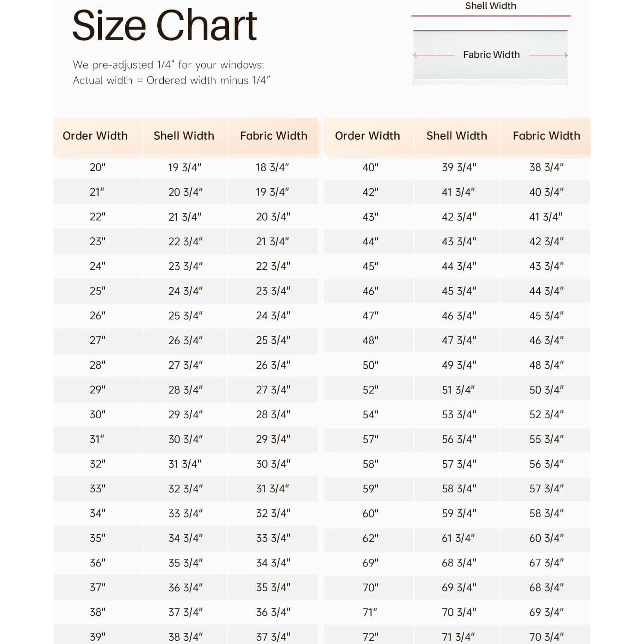Image resolution: width=644 pixels, height=644 pixels.
Task: Select the 48" order width cell
Action: click(370, 340)
